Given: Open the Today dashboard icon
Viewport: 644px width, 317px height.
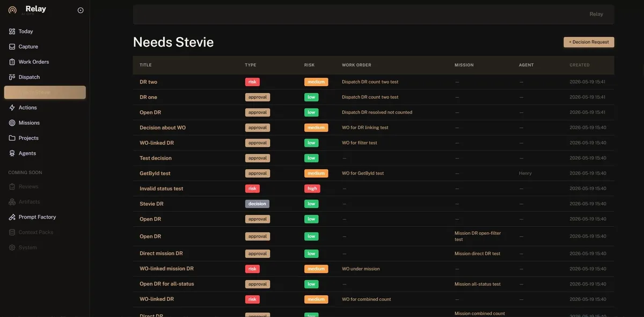Looking at the screenshot, I should tap(12, 32).
